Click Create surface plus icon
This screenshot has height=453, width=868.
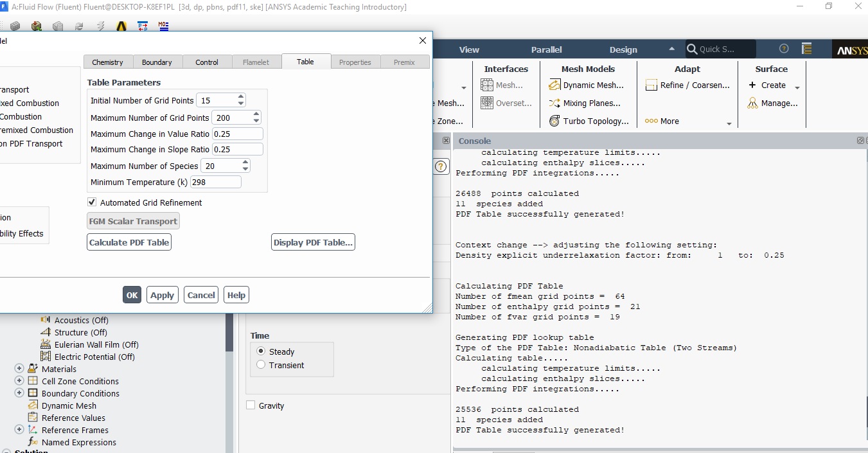click(x=752, y=85)
